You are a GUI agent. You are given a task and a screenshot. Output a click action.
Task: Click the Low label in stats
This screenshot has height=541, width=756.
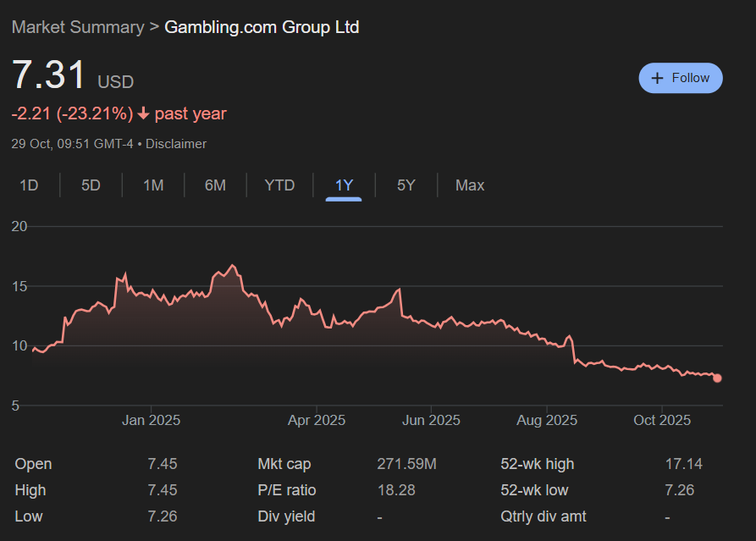click(29, 516)
